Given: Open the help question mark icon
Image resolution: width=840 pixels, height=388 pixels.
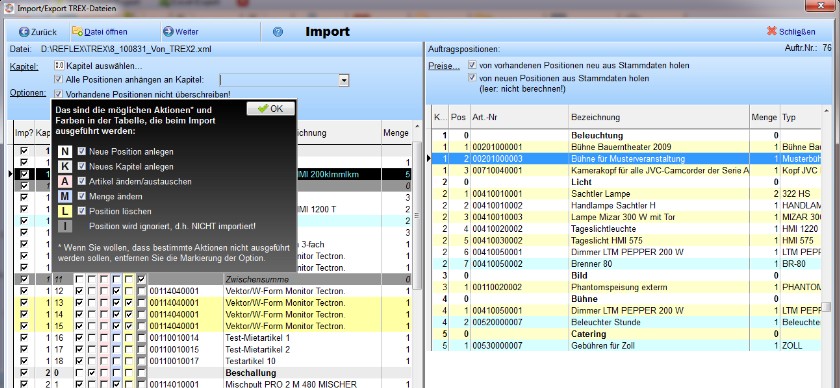Looking at the screenshot, I should [x=278, y=32].
